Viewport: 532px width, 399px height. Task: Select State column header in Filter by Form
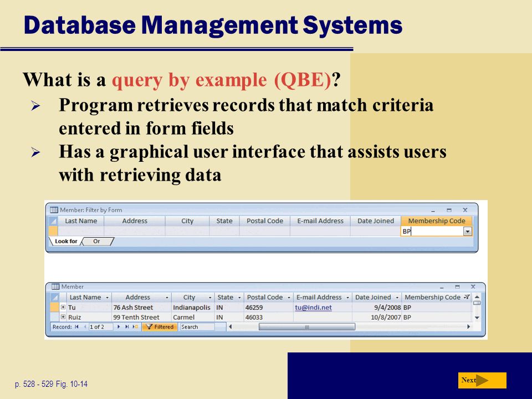point(224,221)
